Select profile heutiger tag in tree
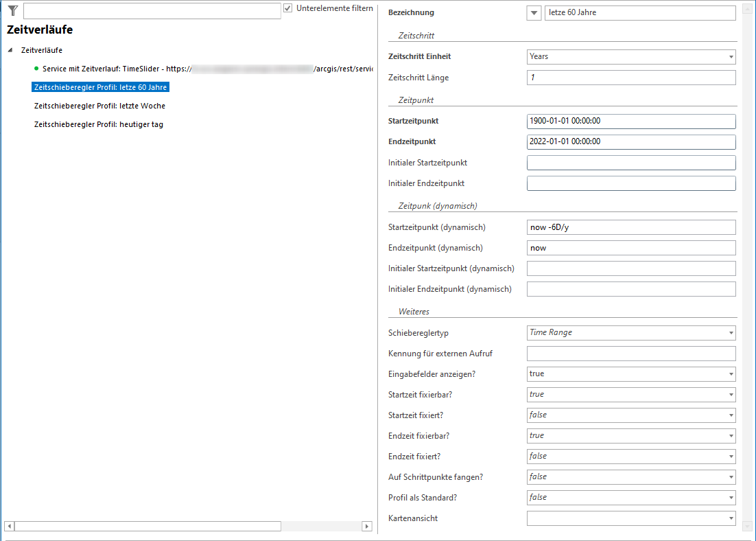756x541 pixels. (x=98, y=125)
